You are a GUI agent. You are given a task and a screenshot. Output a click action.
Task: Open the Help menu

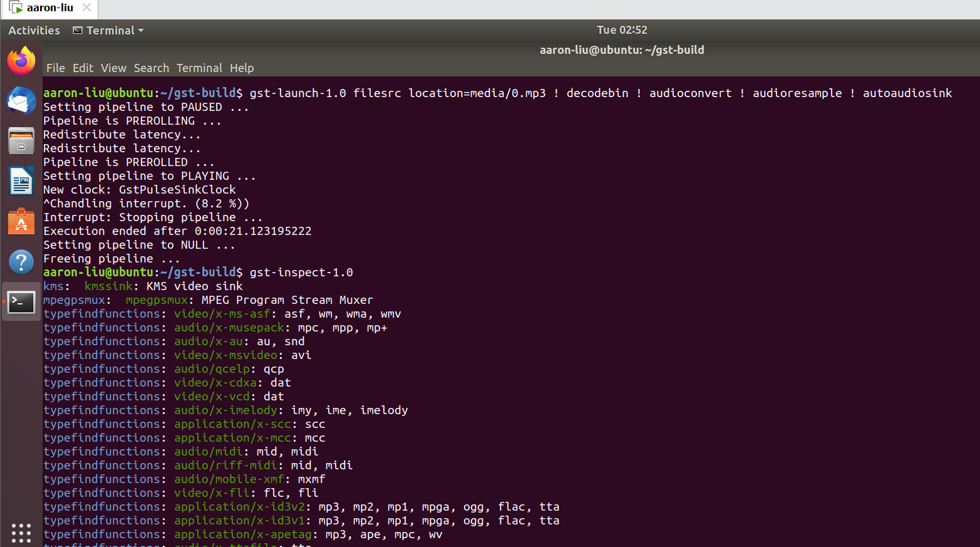point(242,68)
